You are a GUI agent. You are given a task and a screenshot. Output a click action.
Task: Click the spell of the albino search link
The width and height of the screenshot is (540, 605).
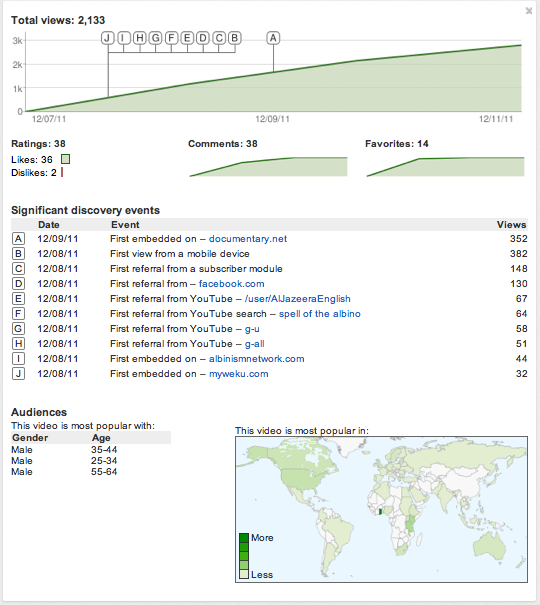pos(320,314)
